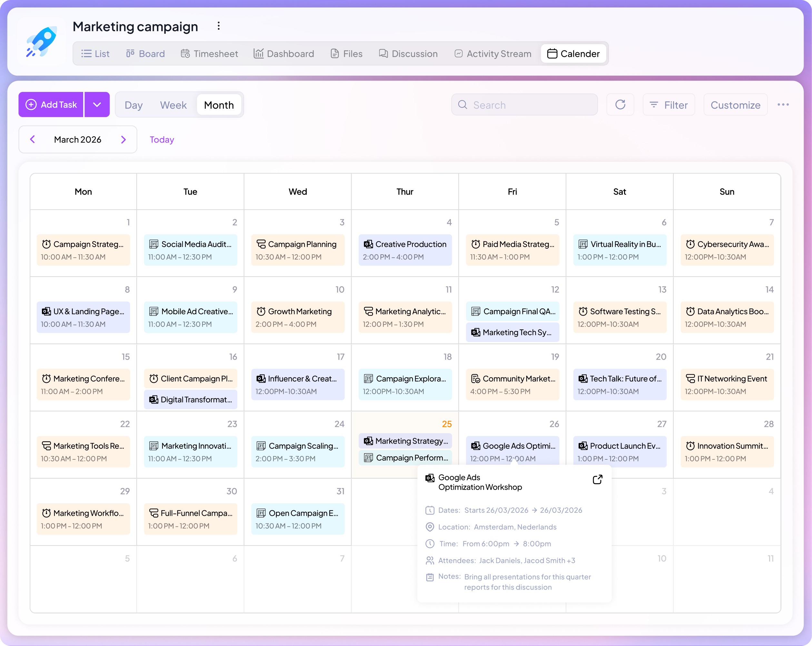Select Digital Transformat... event
The width and height of the screenshot is (812, 646).
(191, 399)
